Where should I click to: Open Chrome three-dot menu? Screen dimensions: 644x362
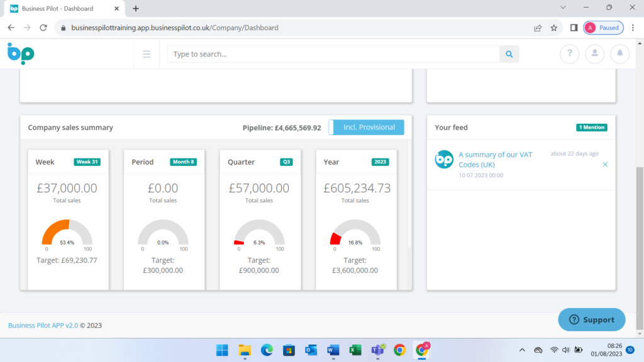[x=633, y=28]
